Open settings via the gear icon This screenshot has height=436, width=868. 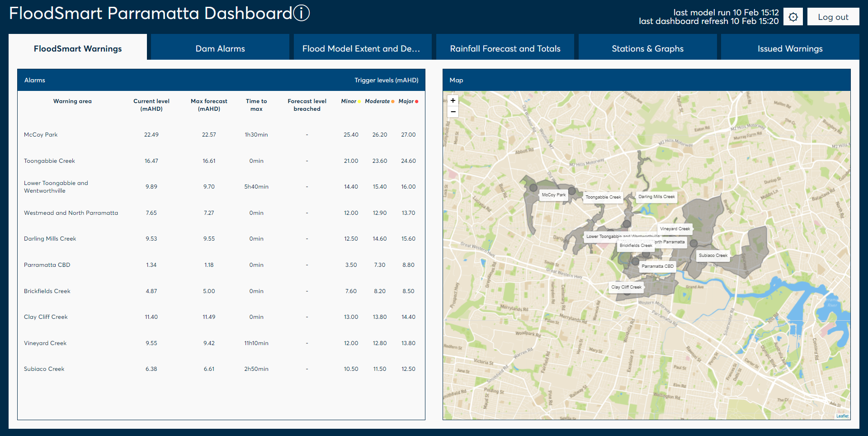coord(793,17)
